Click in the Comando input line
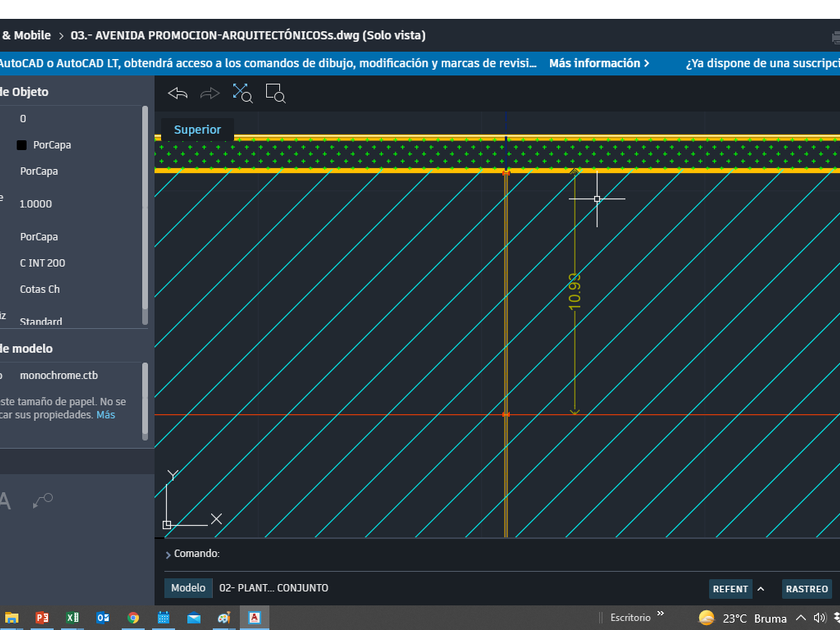 pos(500,553)
